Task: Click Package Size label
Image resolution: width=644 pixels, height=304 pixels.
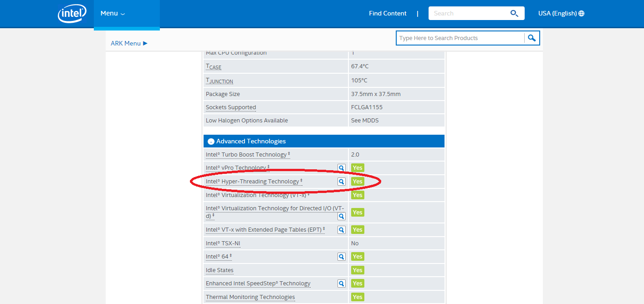Action: 223,94
